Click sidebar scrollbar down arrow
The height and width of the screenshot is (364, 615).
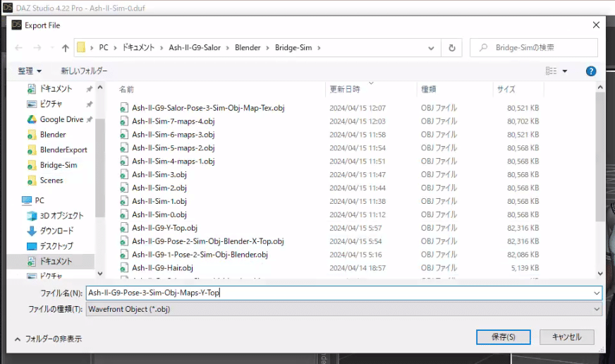coord(100,274)
